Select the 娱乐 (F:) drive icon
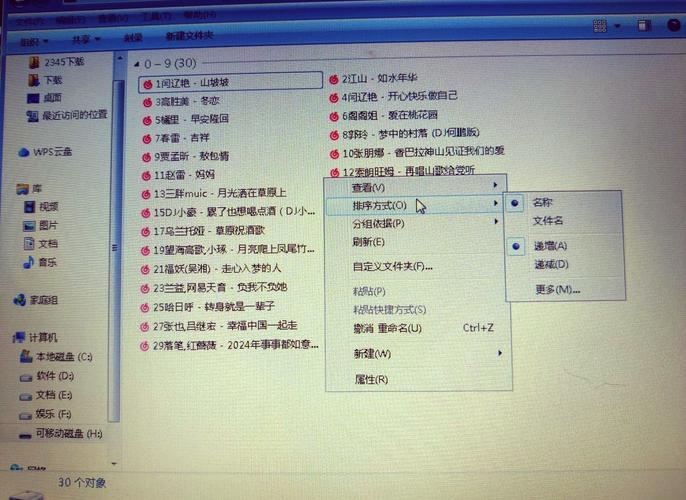This screenshot has height=500, width=686. [26, 416]
